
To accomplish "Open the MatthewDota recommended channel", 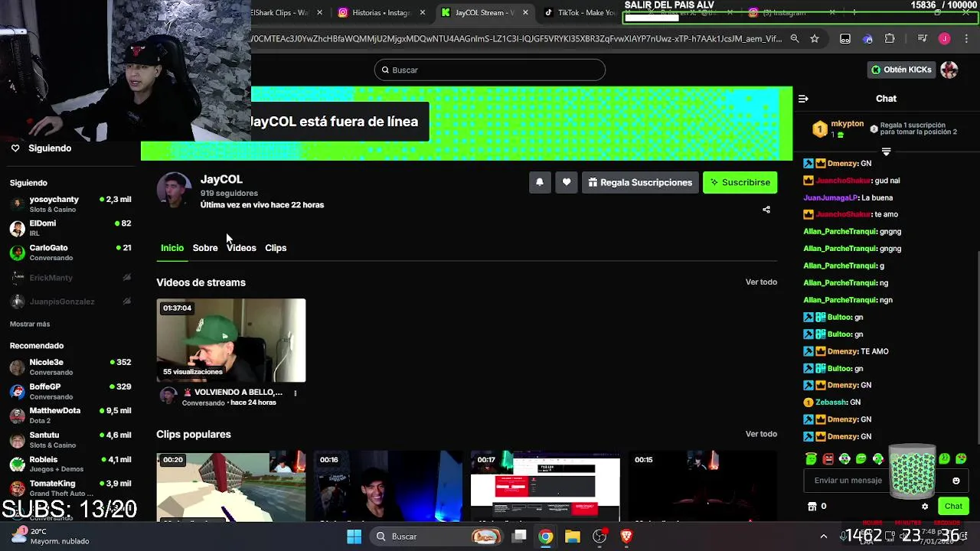I will 70,416.
